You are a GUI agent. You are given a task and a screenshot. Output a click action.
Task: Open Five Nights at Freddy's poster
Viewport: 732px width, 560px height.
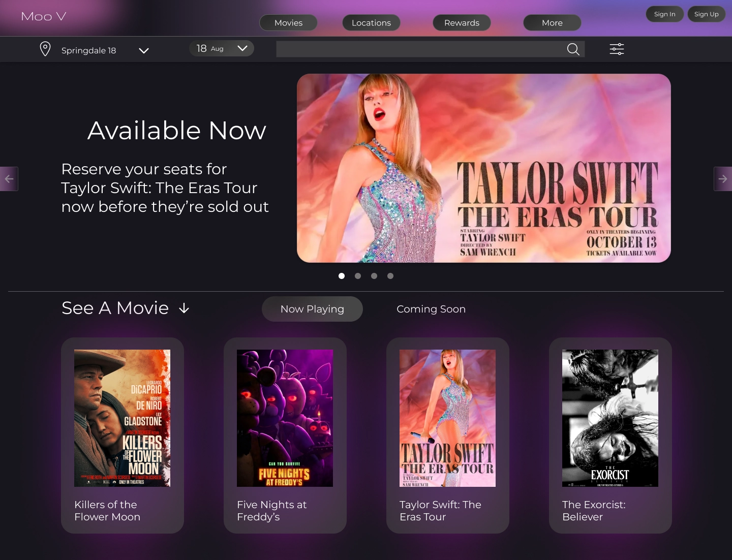[x=285, y=418]
